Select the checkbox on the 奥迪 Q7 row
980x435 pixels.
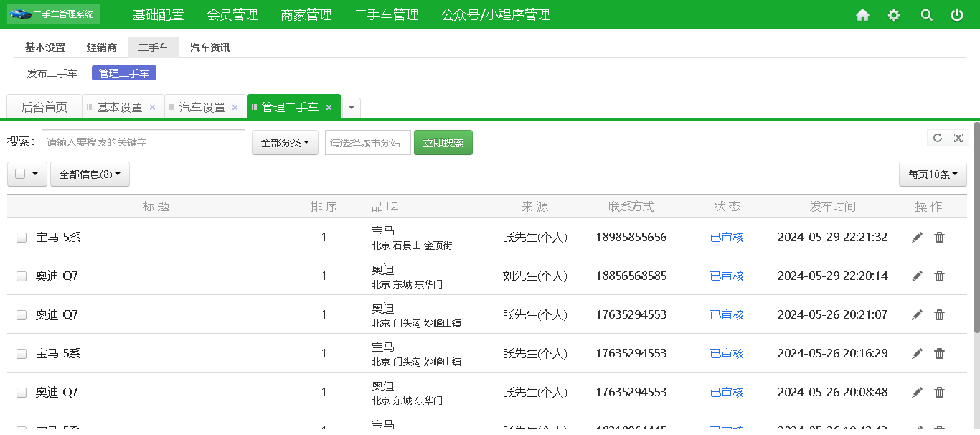[x=21, y=276]
